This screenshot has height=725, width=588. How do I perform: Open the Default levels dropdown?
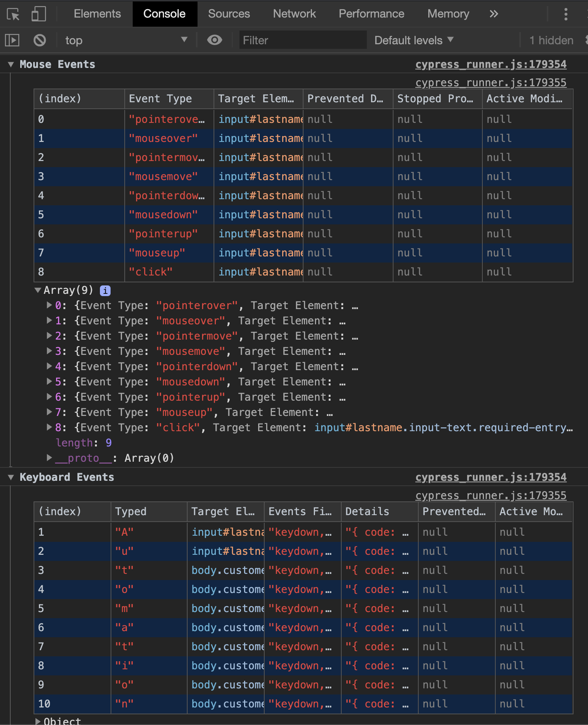pyautogui.click(x=414, y=40)
